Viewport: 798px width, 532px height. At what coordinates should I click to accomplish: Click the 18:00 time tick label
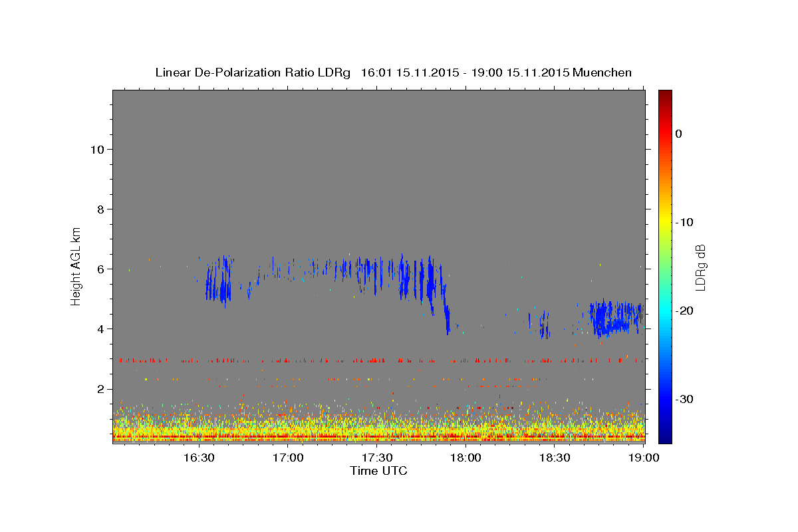(466, 458)
